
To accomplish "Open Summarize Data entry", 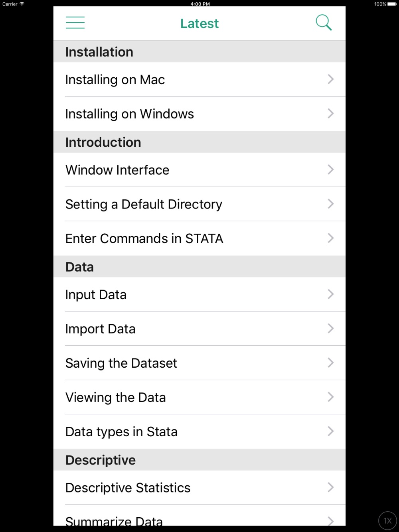I will coord(199,516).
